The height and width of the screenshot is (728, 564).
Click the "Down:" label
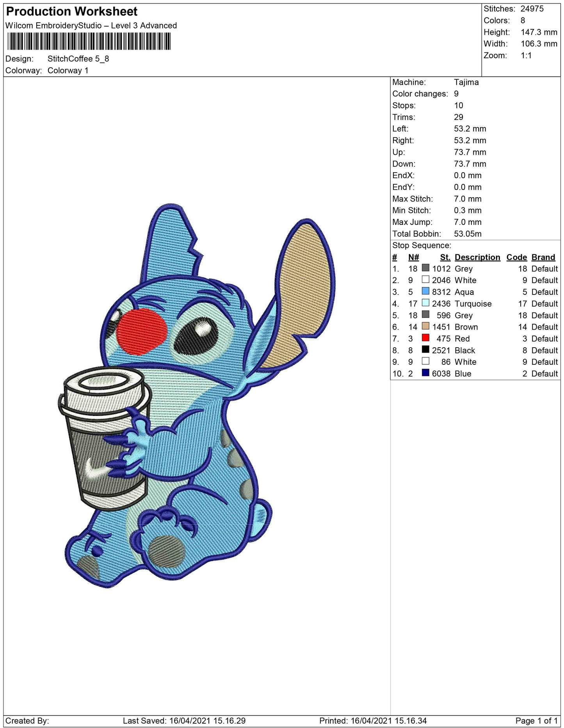(404, 164)
